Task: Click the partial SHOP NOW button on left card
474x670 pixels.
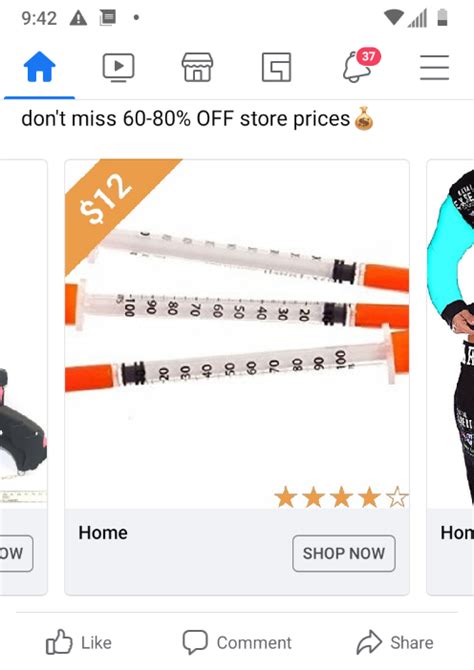Action: click(16, 553)
